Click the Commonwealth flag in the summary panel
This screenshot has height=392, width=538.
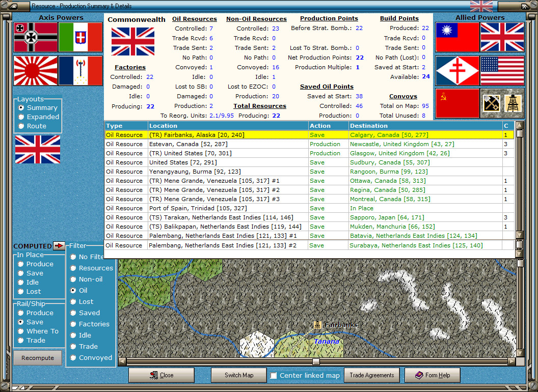133,42
